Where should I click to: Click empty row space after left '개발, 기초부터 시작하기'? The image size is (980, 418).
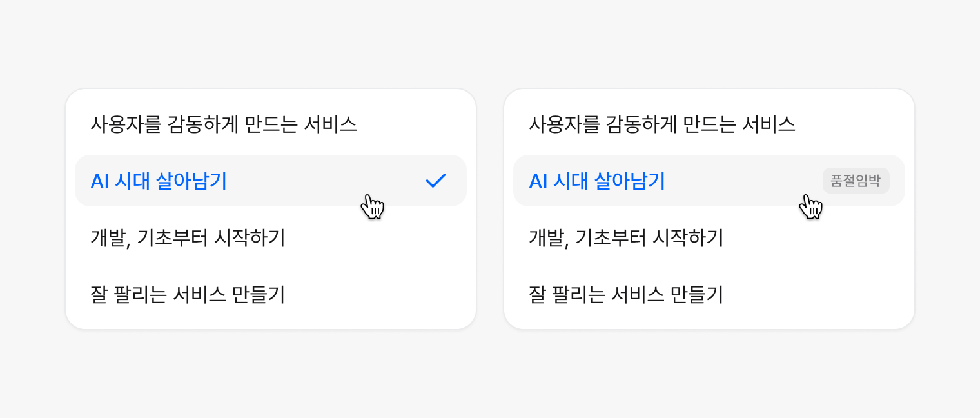pos(374,238)
